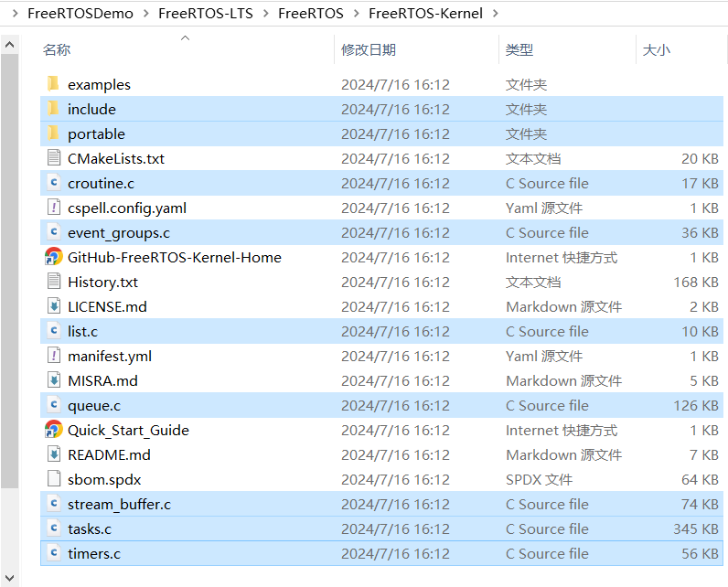Click the SPDX 文件 type cell
This screenshot has height=587, width=728.
point(539,479)
